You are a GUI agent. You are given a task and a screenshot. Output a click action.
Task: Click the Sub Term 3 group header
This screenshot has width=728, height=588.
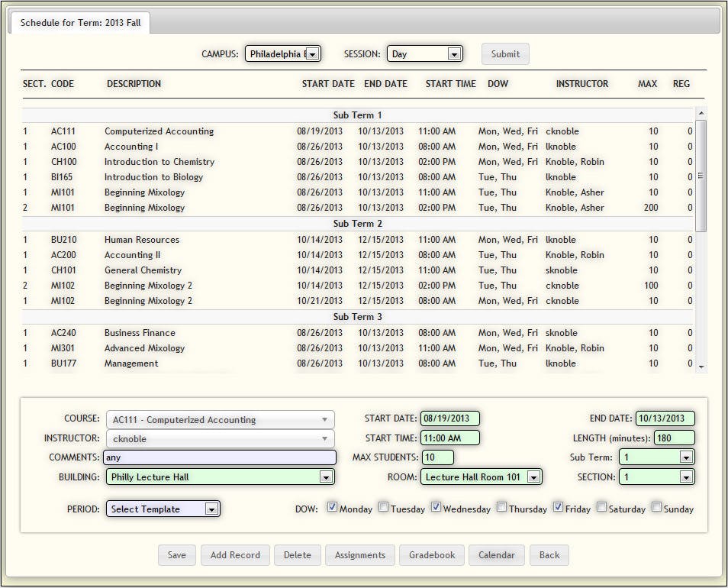click(357, 317)
